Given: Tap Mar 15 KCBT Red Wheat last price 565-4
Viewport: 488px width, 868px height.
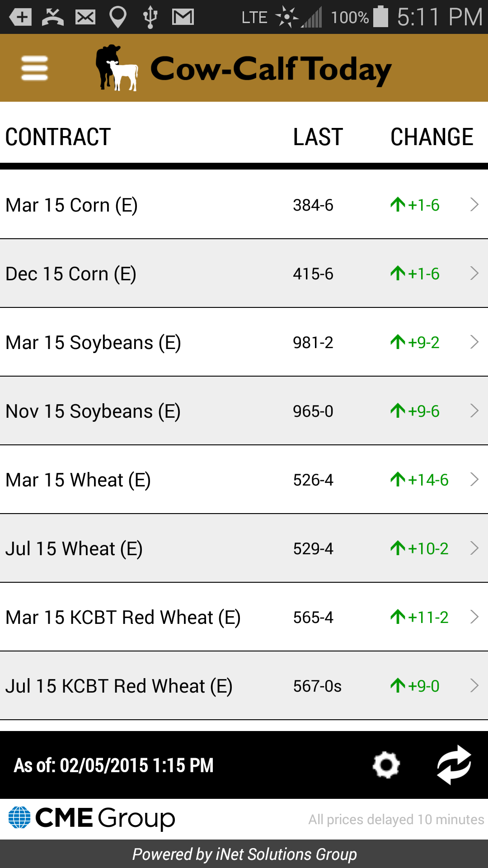Looking at the screenshot, I should [x=313, y=618].
